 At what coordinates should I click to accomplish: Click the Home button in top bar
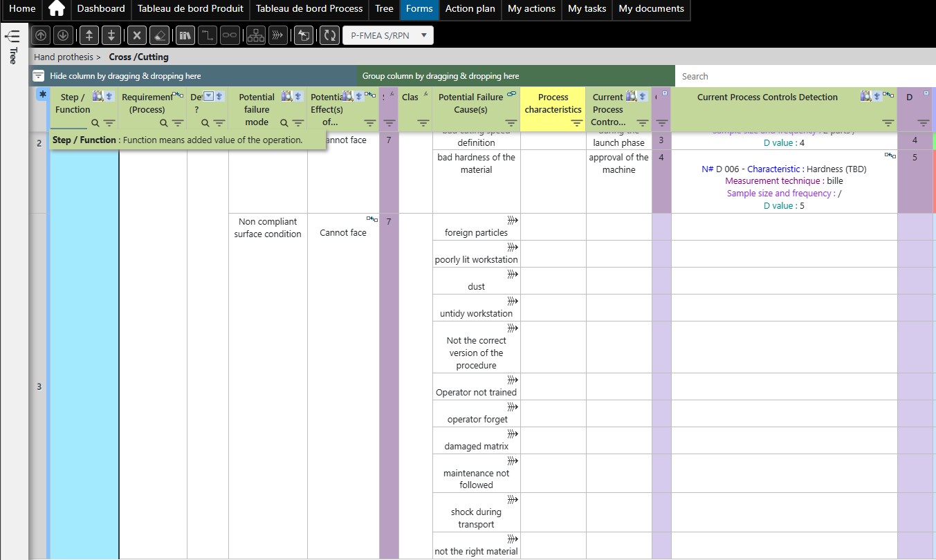coord(23,9)
